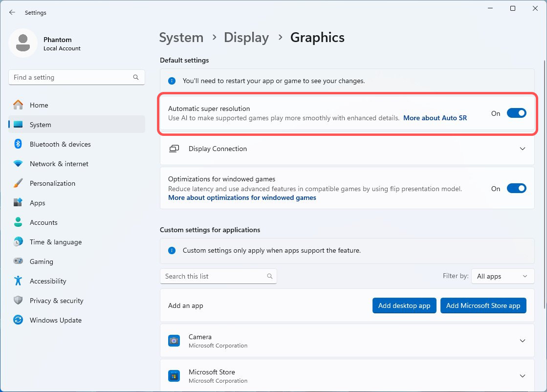Click the Phantom account name
This screenshot has height=392, width=547.
pyautogui.click(x=58, y=40)
